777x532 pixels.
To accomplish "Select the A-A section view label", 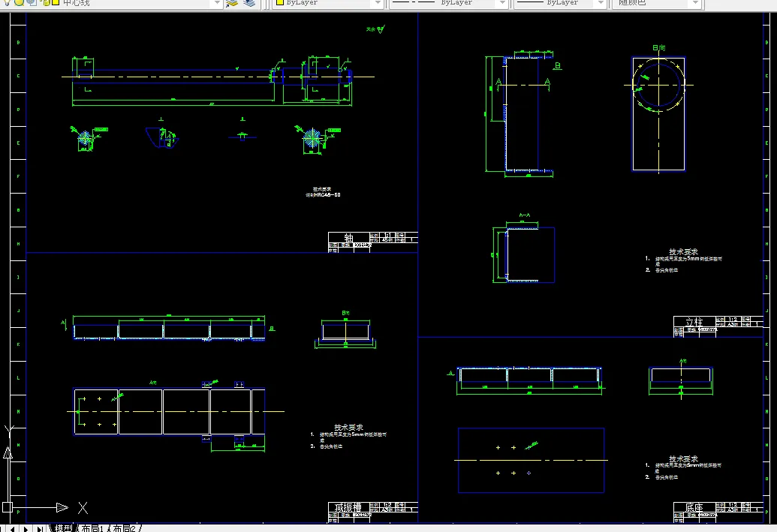I will [x=524, y=215].
